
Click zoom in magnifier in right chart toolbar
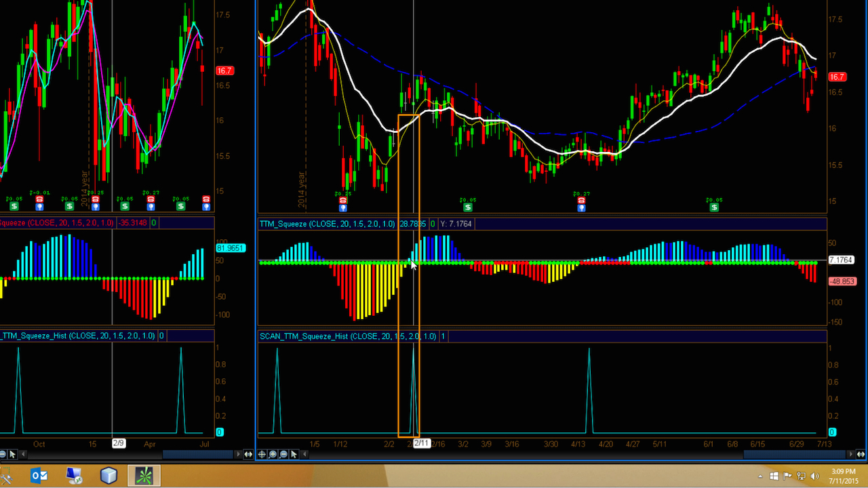pyautogui.click(x=273, y=454)
